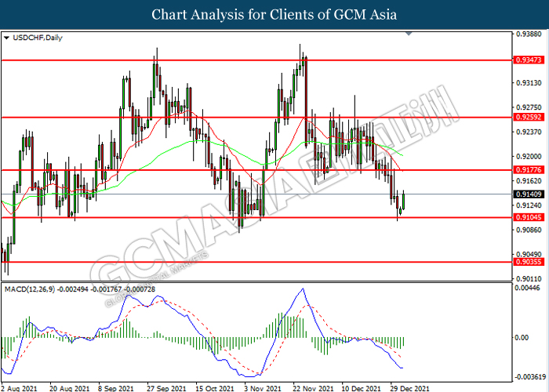Viewport: 549px width, 392px height.
Task: Click the Chart Analysis for Clients title
Action: 274,15
